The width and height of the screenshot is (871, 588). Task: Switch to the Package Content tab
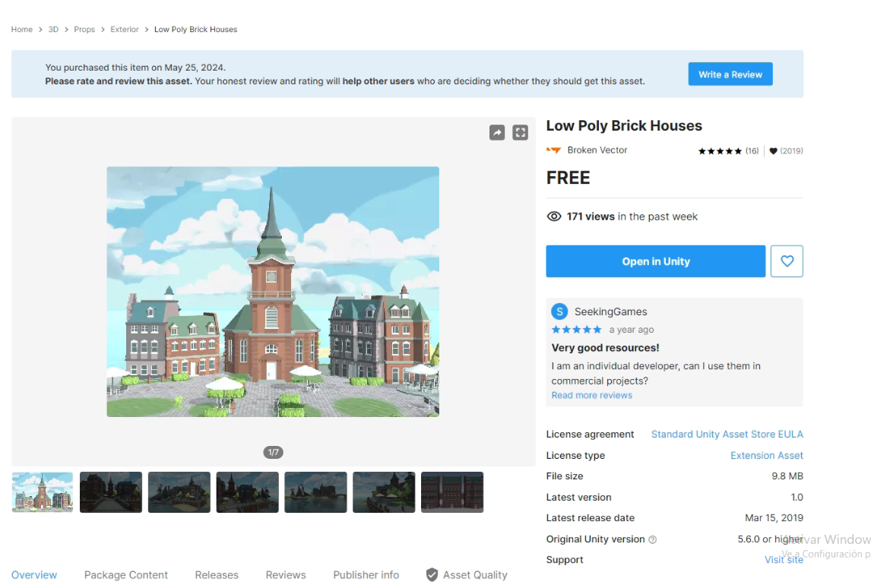pos(126,575)
